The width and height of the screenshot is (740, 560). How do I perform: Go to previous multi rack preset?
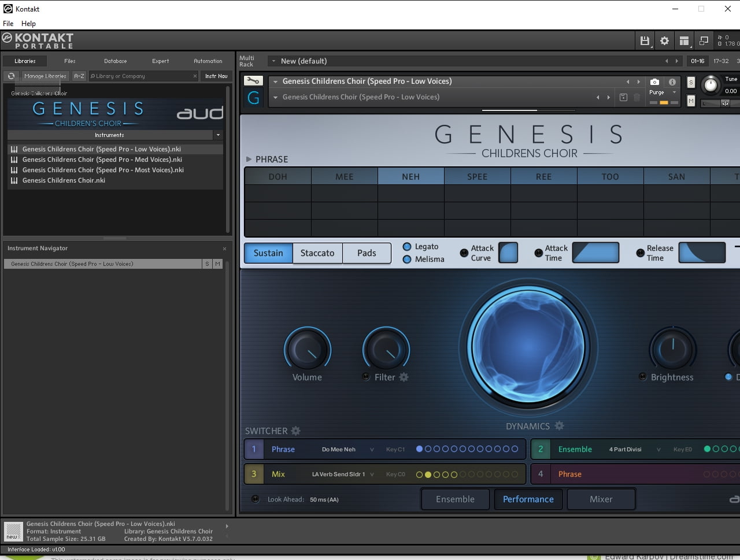666,61
